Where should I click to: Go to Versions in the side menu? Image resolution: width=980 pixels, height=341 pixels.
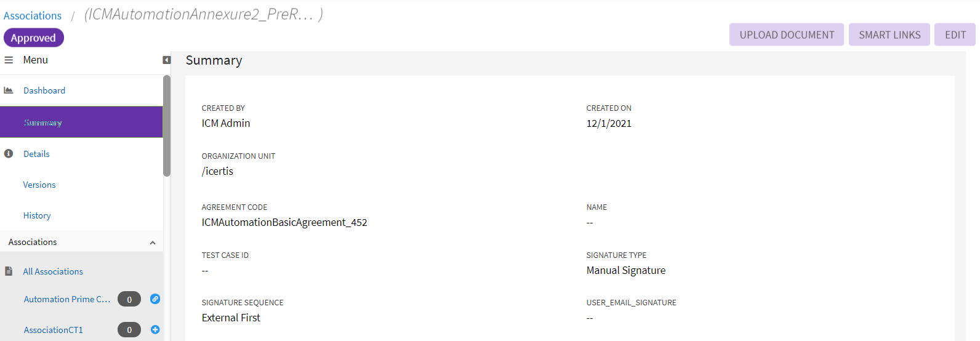(39, 185)
